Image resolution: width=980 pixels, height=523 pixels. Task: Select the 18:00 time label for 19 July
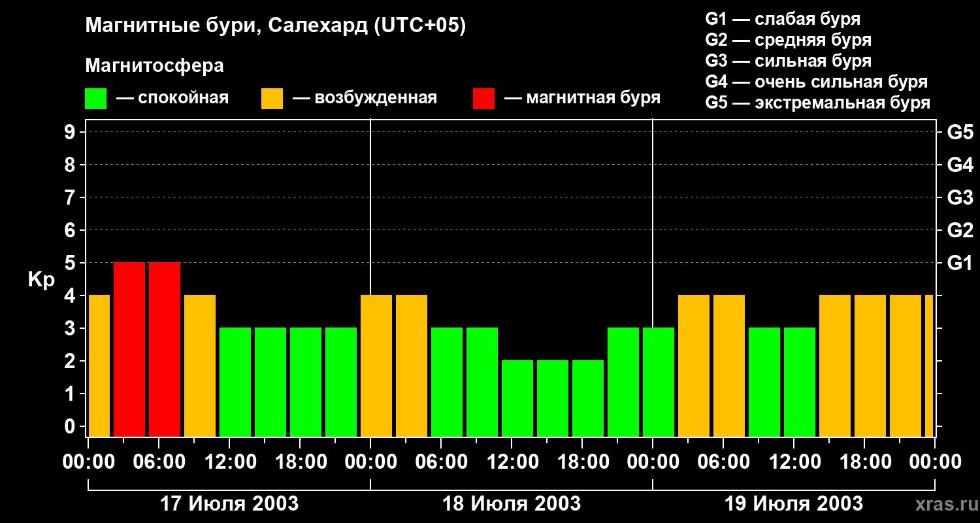(864, 462)
